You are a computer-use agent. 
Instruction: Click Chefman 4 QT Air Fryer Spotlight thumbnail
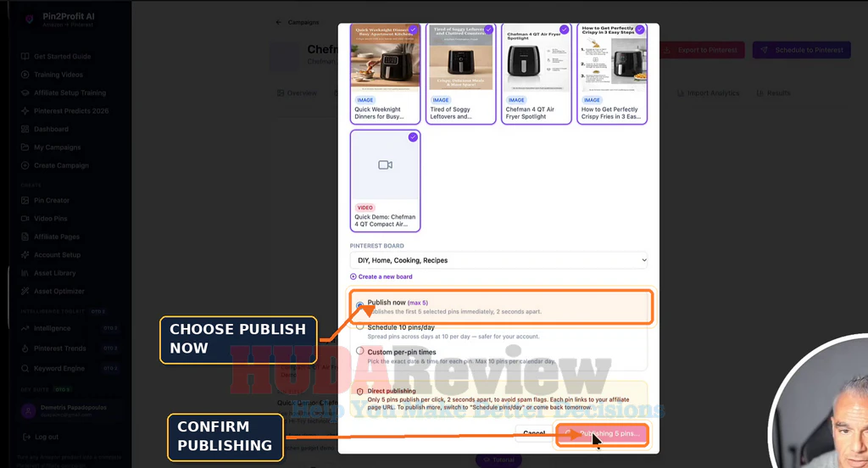click(537, 58)
